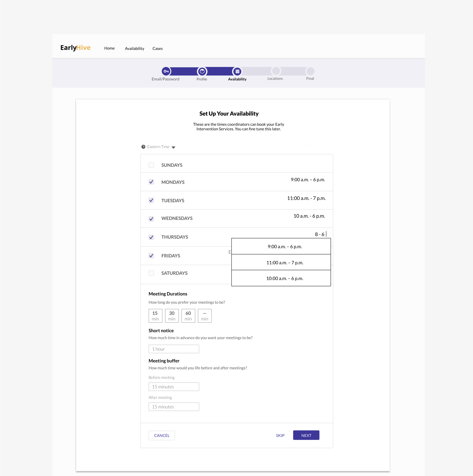This screenshot has width=473, height=476.
Task: Open the Home nav item
Action: [109, 48]
